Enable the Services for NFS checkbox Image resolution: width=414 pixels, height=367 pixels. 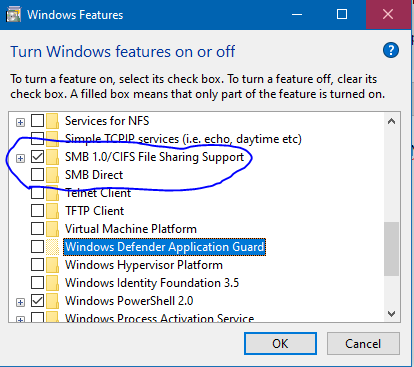coord(37,121)
